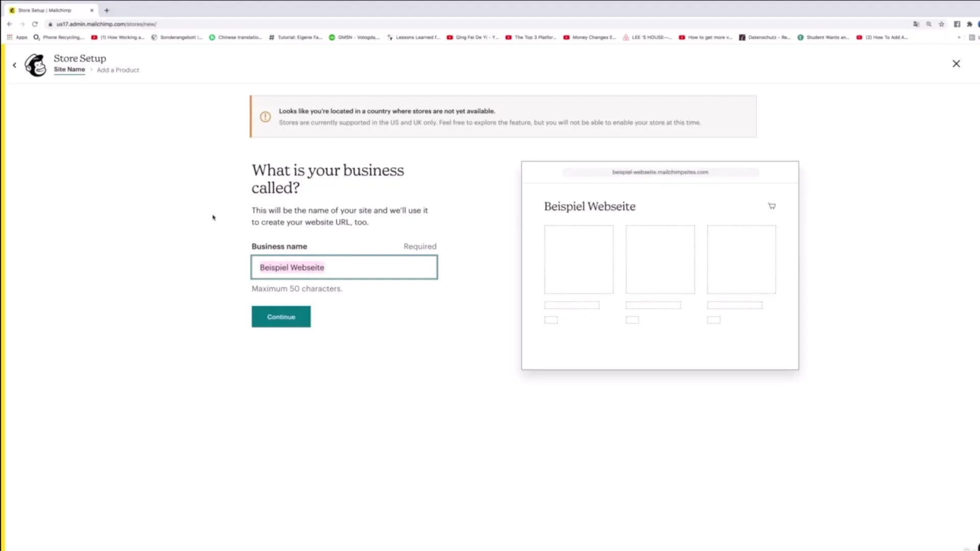Open the Lessons Learned bookmark

(413, 37)
